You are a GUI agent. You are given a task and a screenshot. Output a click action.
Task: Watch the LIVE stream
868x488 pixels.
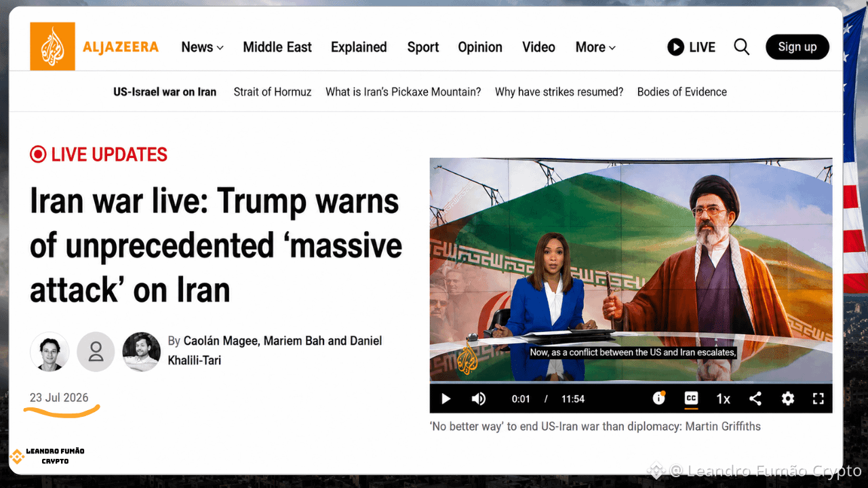[691, 47]
